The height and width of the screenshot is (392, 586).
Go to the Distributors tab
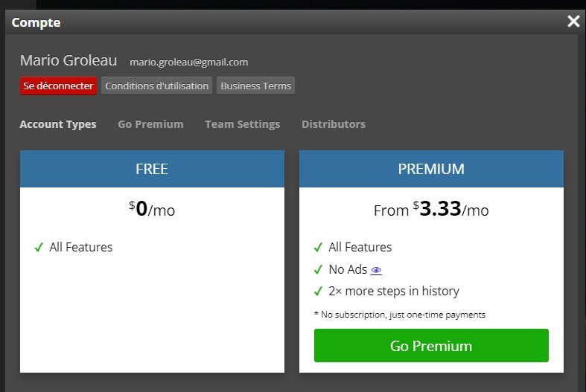tap(334, 124)
